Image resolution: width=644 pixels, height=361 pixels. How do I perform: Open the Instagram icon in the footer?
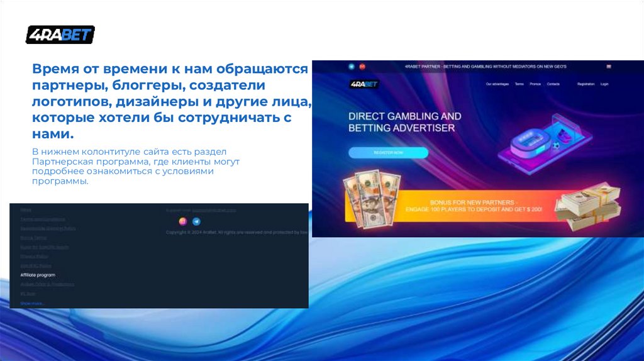183,221
